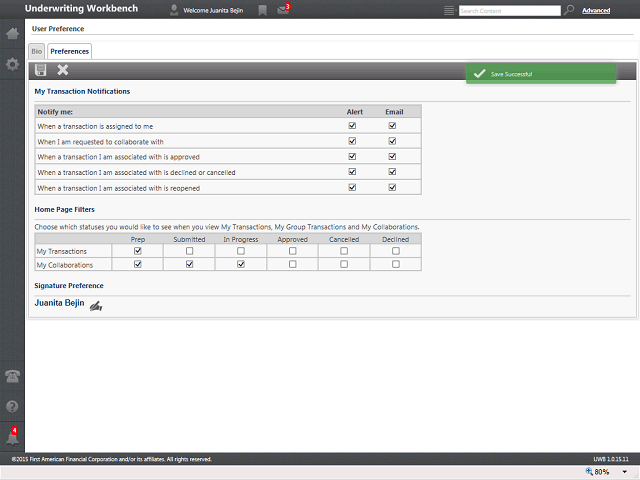Viewport: 640px width, 480px height.
Task: Uncheck In Progress for My Collaborations
Action: coord(241,264)
